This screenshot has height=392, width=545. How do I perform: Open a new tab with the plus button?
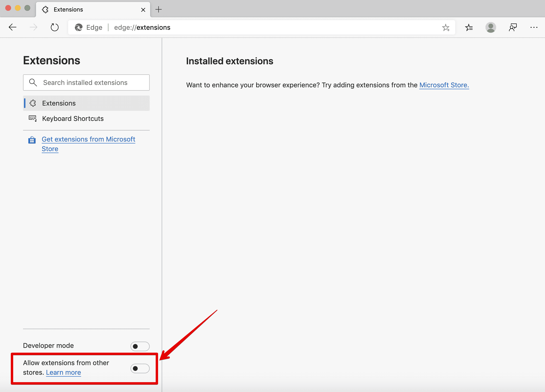pyautogui.click(x=158, y=10)
